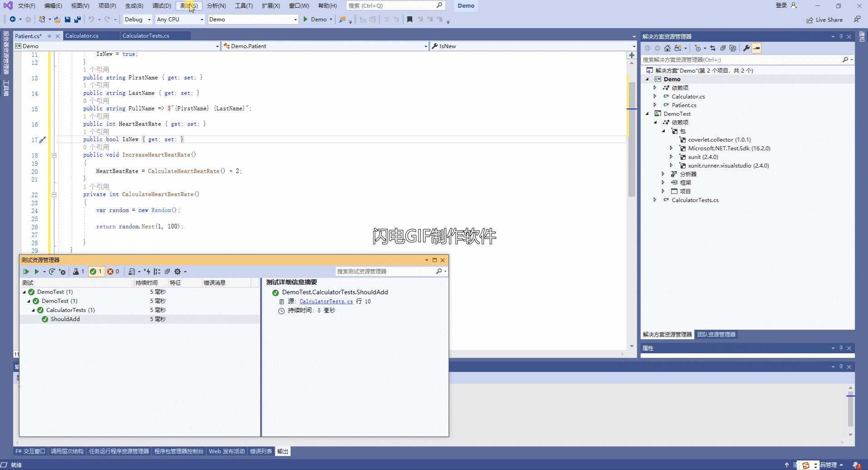Collapse all tests in Test Explorer
Viewport: 868px width, 470px height.
(x=167, y=272)
